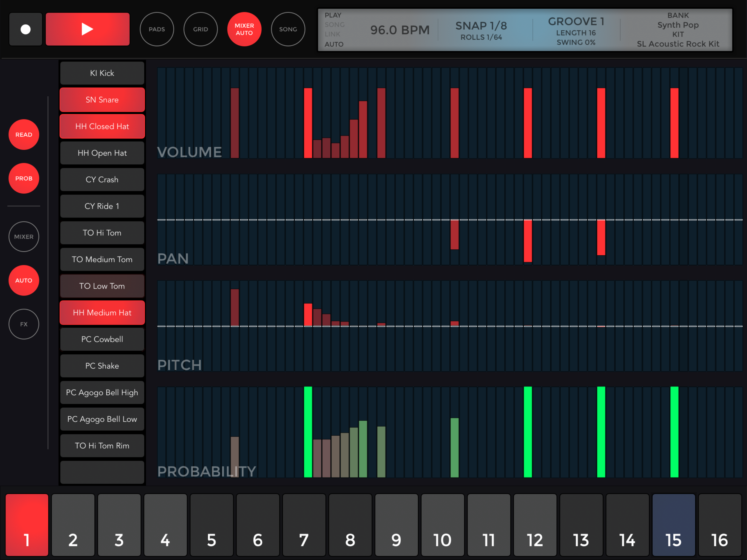Select pattern pad 8

pos(350,524)
